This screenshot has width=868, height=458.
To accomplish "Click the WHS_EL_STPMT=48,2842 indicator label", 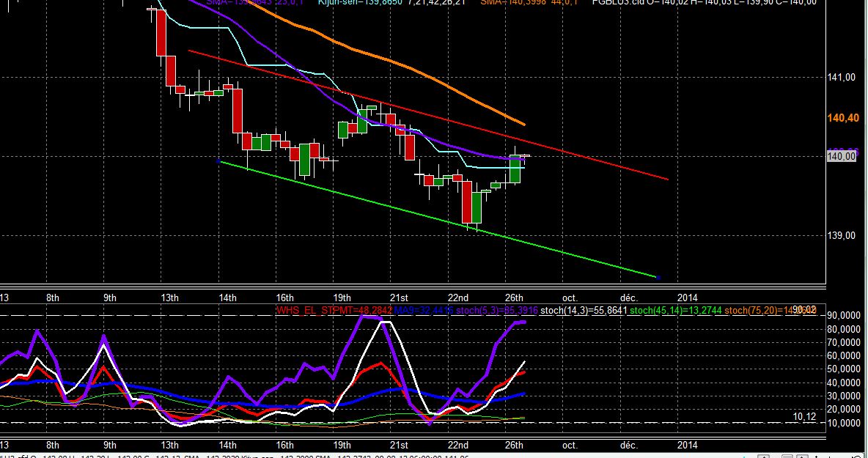I will coord(334,311).
